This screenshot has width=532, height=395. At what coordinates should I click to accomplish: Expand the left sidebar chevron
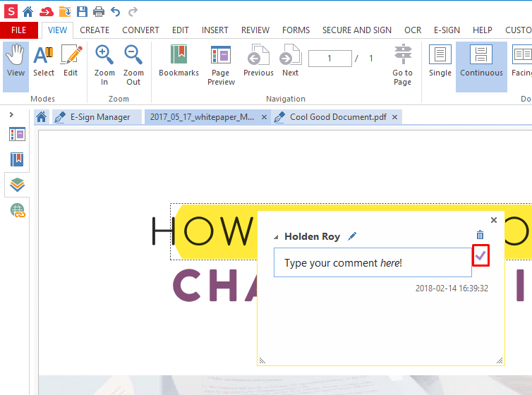tap(11, 114)
